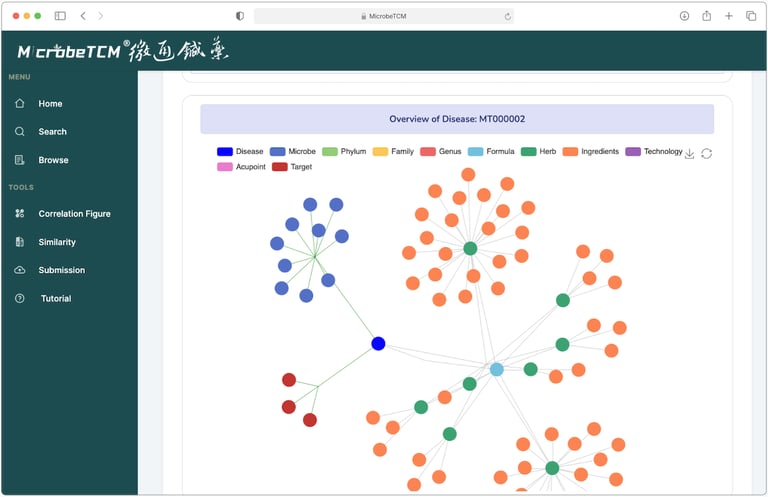
Task: Go forward with the browser forward arrow
Action: click(x=100, y=16)
